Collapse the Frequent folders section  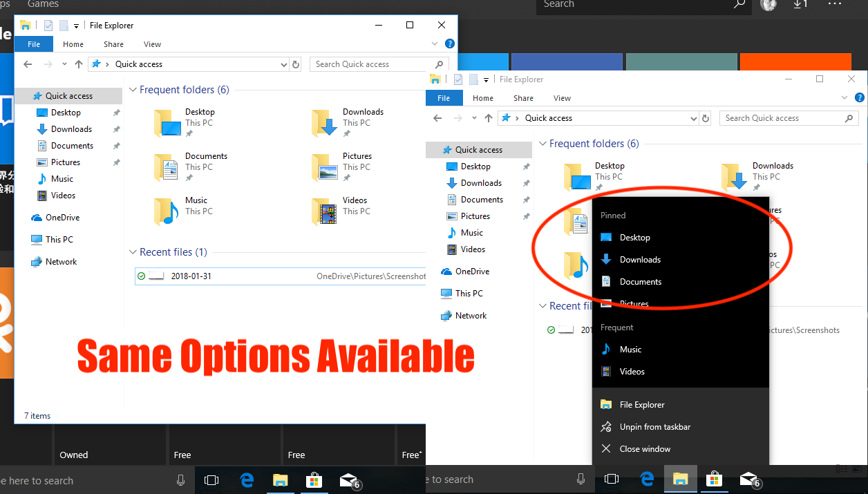[132, 89]
